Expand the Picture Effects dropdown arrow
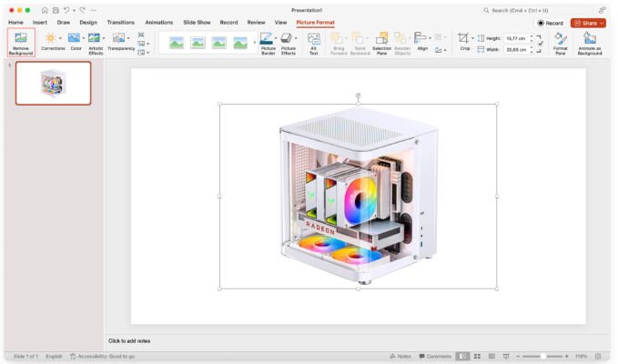This screenshot has width=618, height=364. (x=296, y=38)
